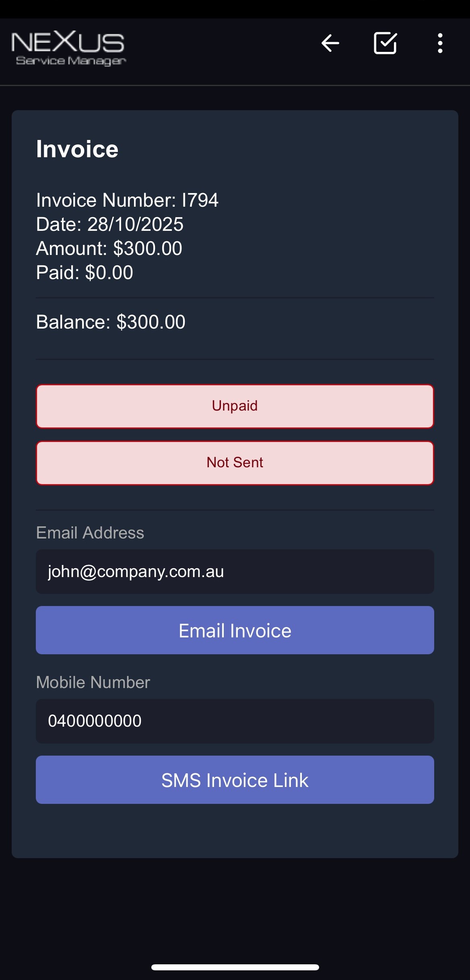470x980 pixels.
Task: Click the Mobile Number label
Action: 93,682
